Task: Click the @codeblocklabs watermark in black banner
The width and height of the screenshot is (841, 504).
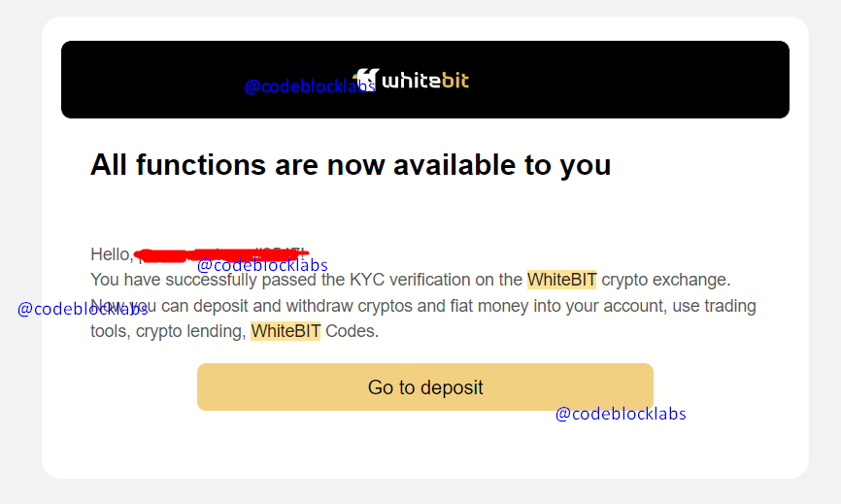Action: tap(309, 86)
